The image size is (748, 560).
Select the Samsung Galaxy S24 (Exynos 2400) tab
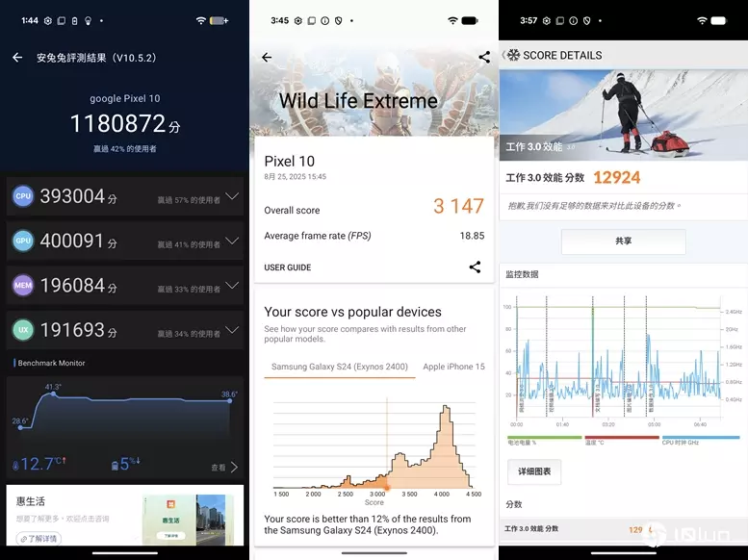pyautogui.click(x=340, y=367)
